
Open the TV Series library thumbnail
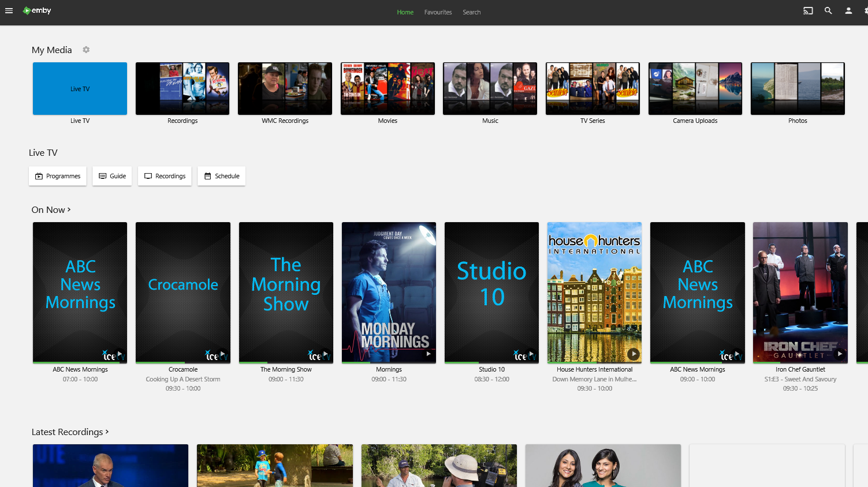[593, 89]
